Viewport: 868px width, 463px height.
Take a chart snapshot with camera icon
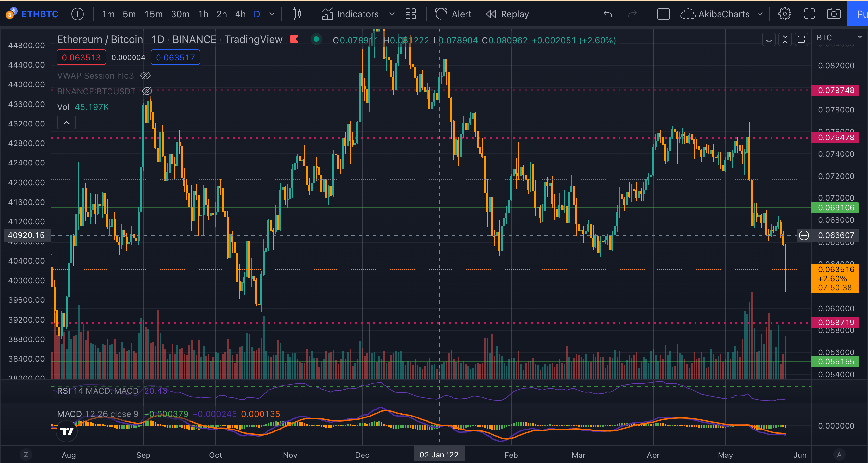pyautogui.click(x=834, y=14)
